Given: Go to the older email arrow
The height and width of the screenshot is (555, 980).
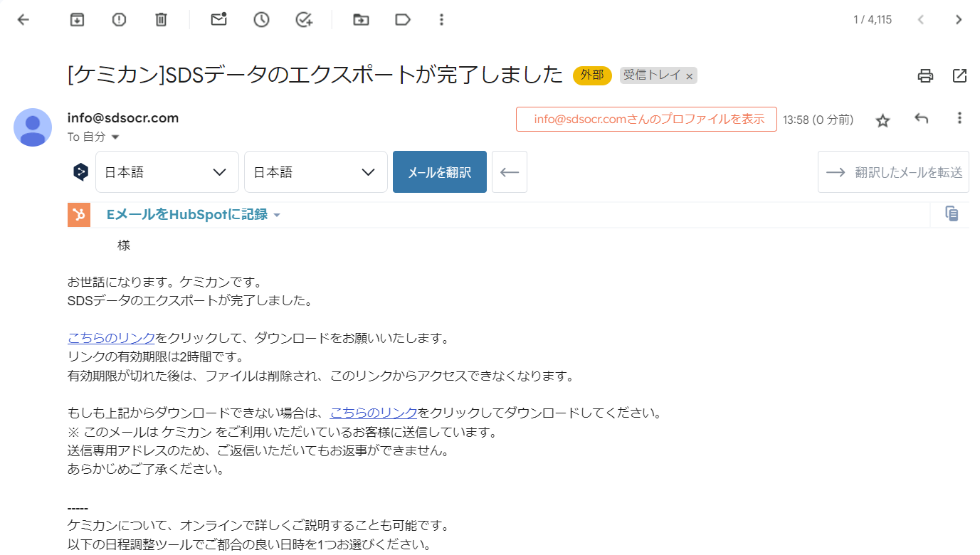Looking at the screenshot, I should point(959,20).
